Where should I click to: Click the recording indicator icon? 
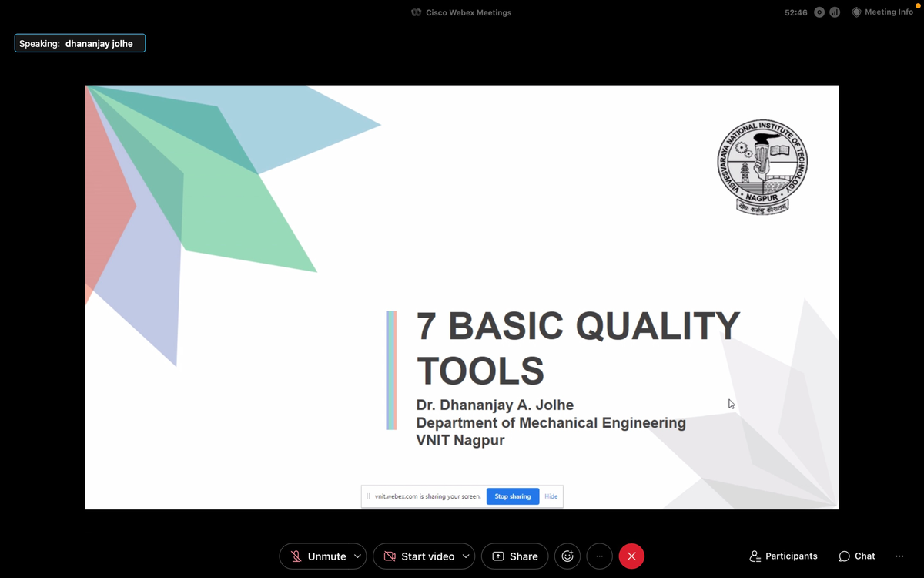pyautogui.click(x=819, y=12)
